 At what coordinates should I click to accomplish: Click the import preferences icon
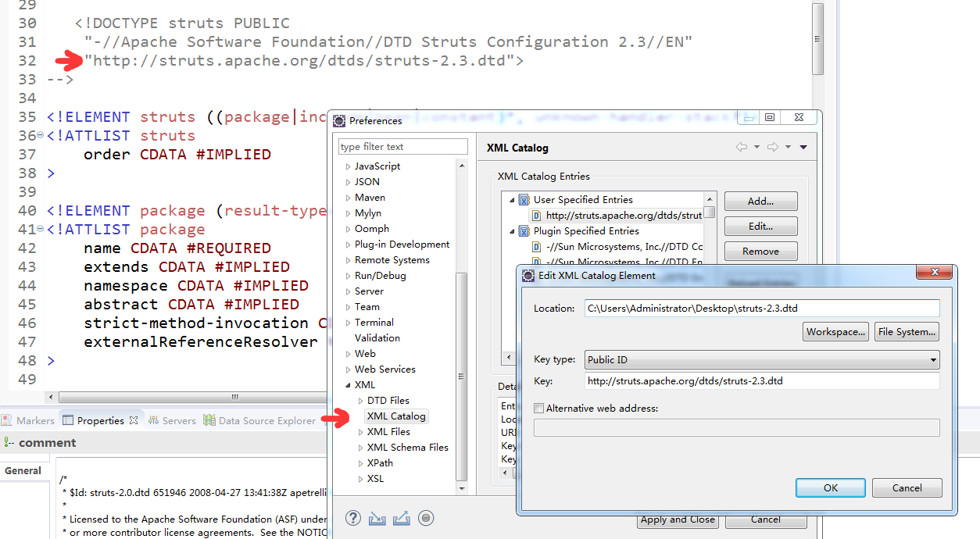click(377, 518)
